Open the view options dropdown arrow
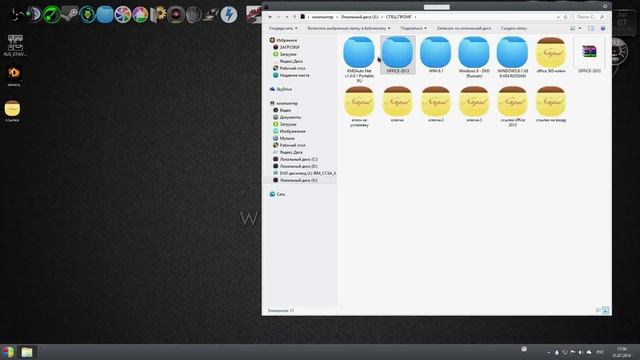Viewport: 640px width, 360px height. [x=580, y=28]
